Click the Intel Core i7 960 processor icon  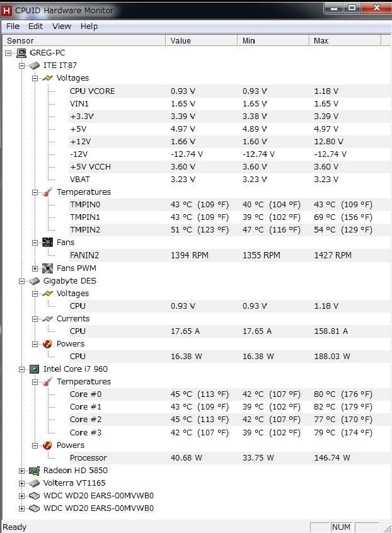[x=34, y=369]
